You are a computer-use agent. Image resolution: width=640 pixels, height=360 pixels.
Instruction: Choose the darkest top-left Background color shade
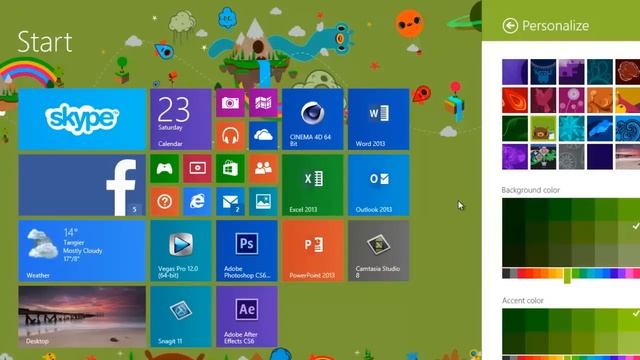point(513,209)
